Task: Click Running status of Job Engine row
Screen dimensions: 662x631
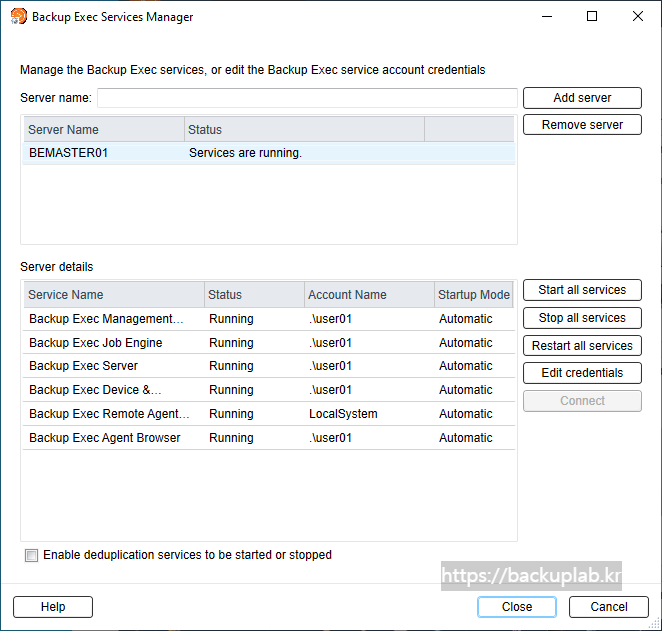Action: [231, 343]
